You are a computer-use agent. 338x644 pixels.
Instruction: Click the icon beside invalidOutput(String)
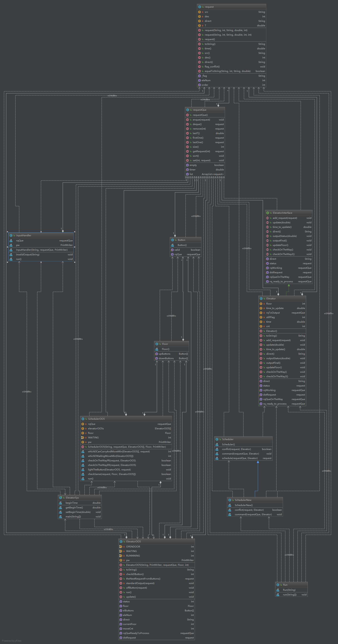click(11, 255)
